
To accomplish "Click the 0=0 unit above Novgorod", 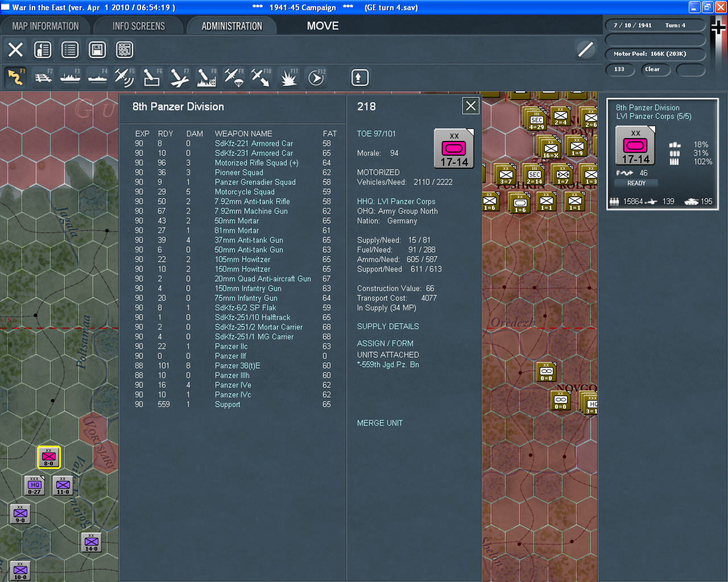I will click(546, 372).
